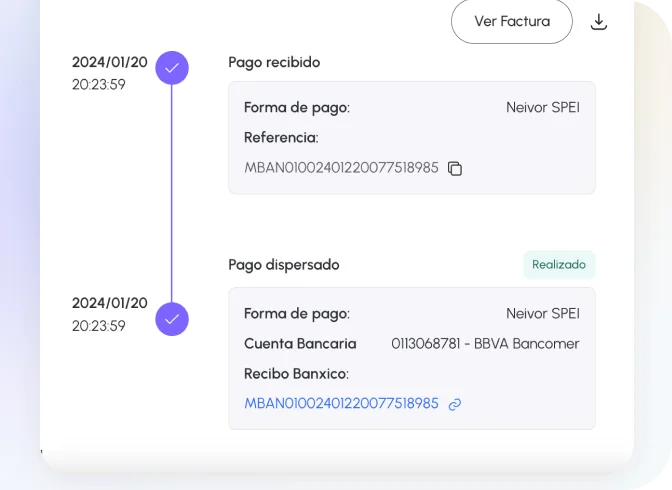The width and height of the screenshot is (672, 490).
Task: Click the Realizado status badge
Action: coord(559,265)
